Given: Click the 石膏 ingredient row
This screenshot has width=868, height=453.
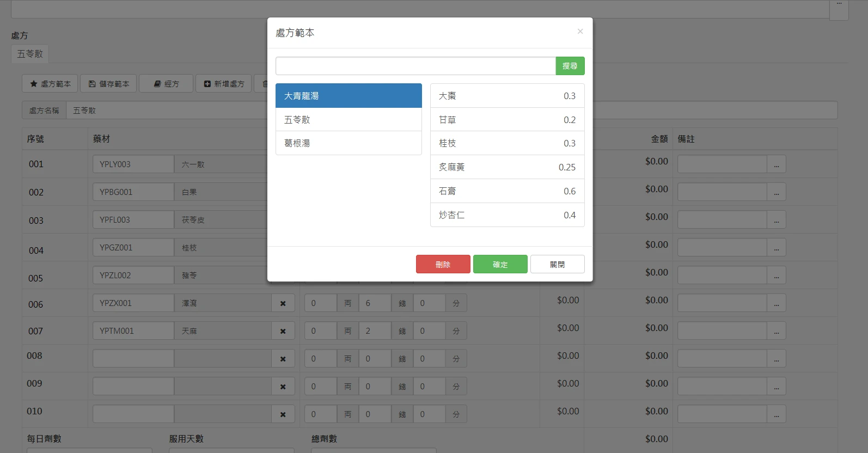Looking at the screenshot, I should coord(507,191).
